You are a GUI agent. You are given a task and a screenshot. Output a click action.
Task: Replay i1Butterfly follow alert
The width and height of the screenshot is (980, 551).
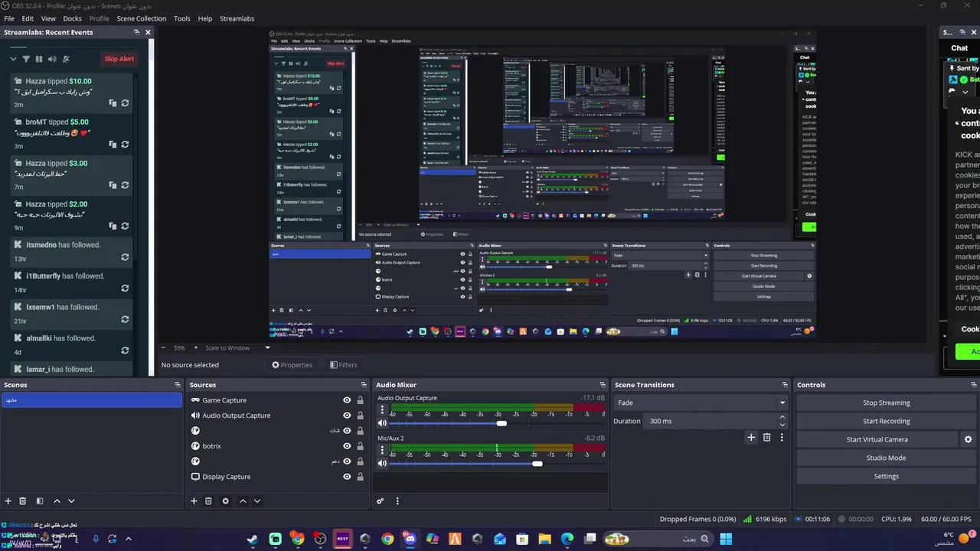point(125,289)
